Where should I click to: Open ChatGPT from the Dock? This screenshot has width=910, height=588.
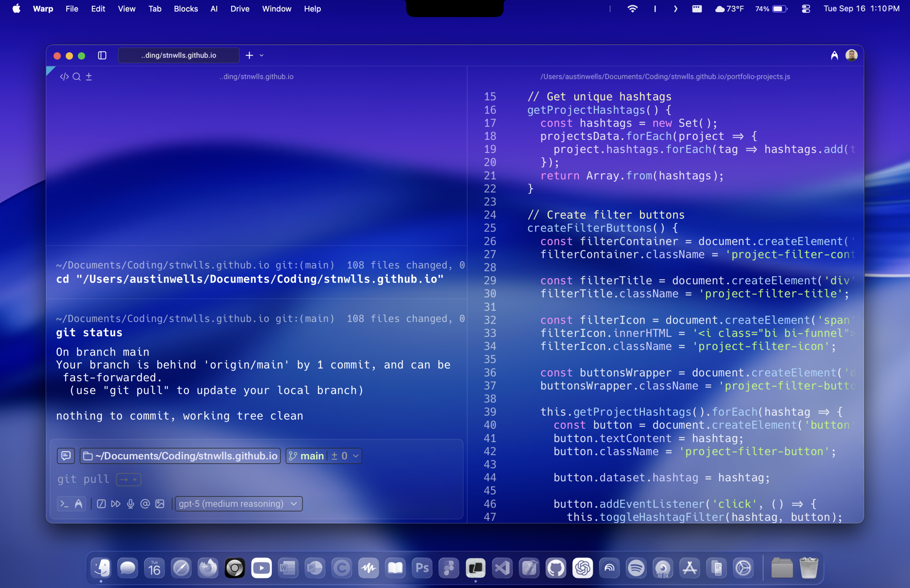[583, 568]
